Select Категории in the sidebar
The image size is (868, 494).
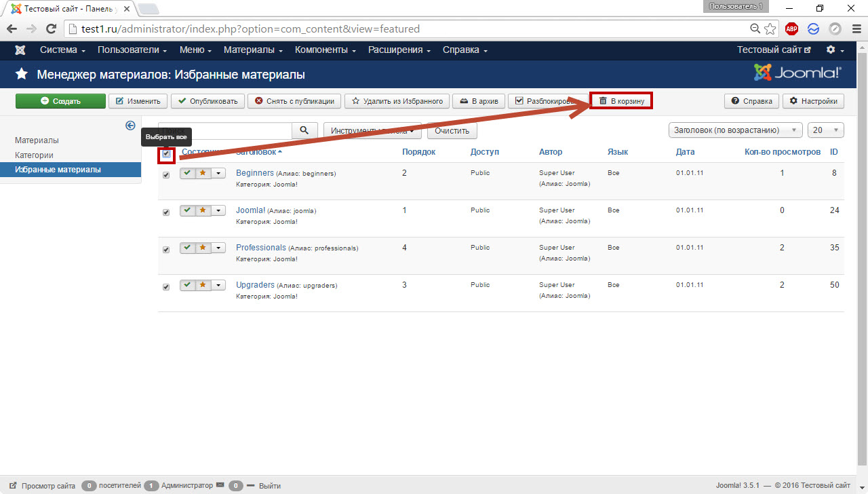tap(34, 155)
